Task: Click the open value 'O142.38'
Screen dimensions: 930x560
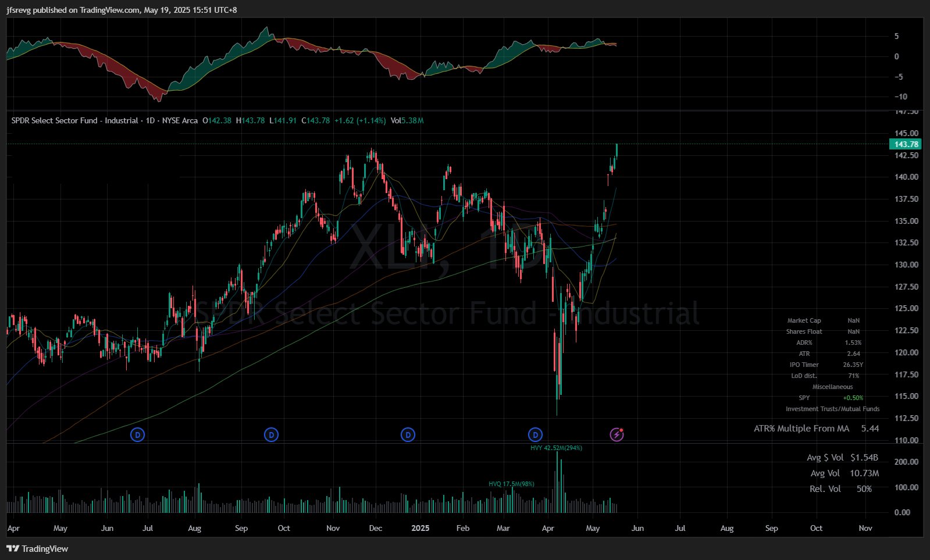Action: point(217,121)
